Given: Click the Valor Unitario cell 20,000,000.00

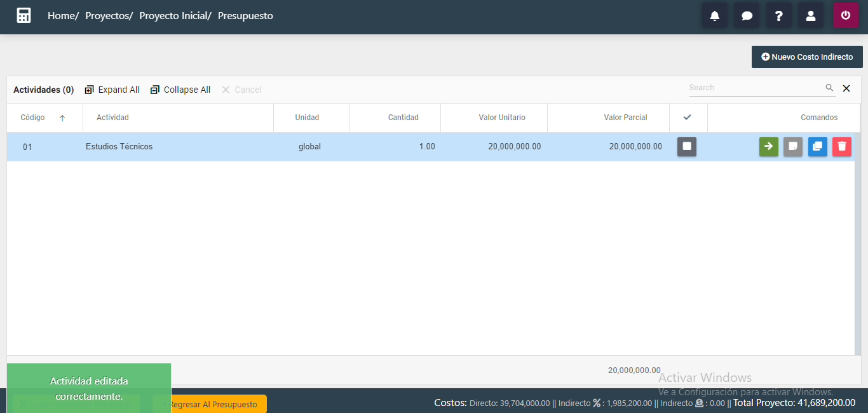Looking at the screenshot, I should pos(494,147).
